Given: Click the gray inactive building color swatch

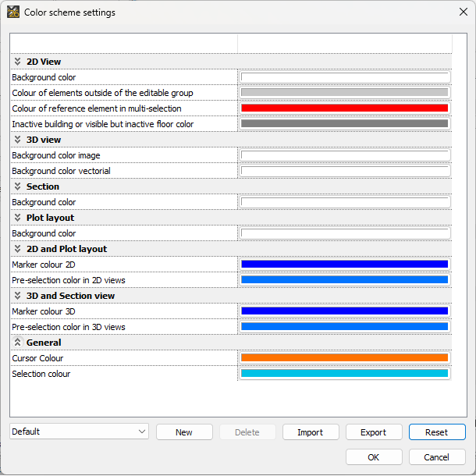Looking at the screenshot, I should (344, 124).
